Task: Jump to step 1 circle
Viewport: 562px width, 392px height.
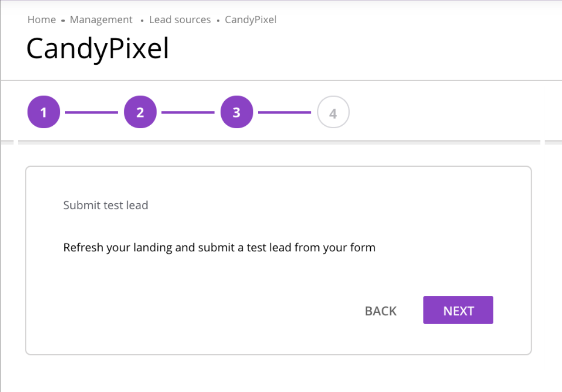Action: 44,112
